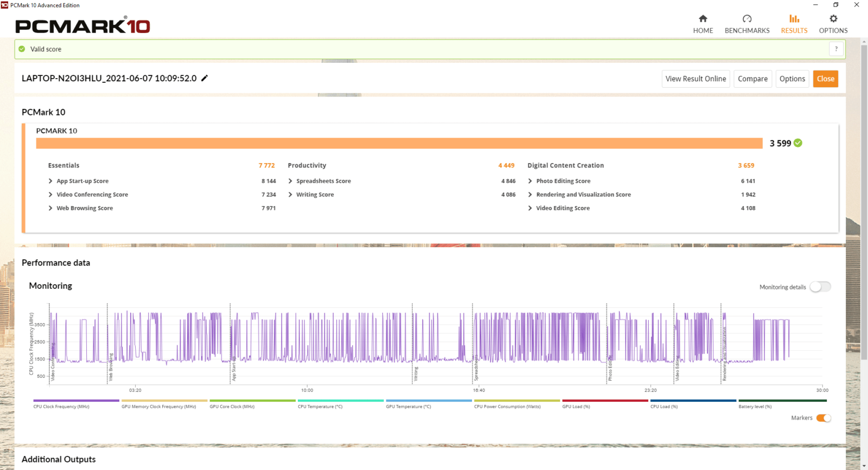Click the result name LAPTOP-N2OI3HLU text
The height and width of the screenshot is (470, 868).
109,78
